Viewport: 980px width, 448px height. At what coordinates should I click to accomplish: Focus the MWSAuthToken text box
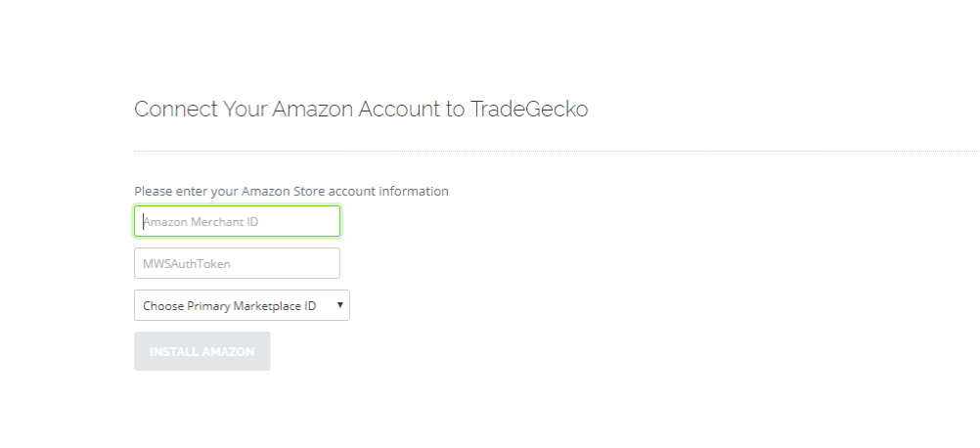[237, 263]
